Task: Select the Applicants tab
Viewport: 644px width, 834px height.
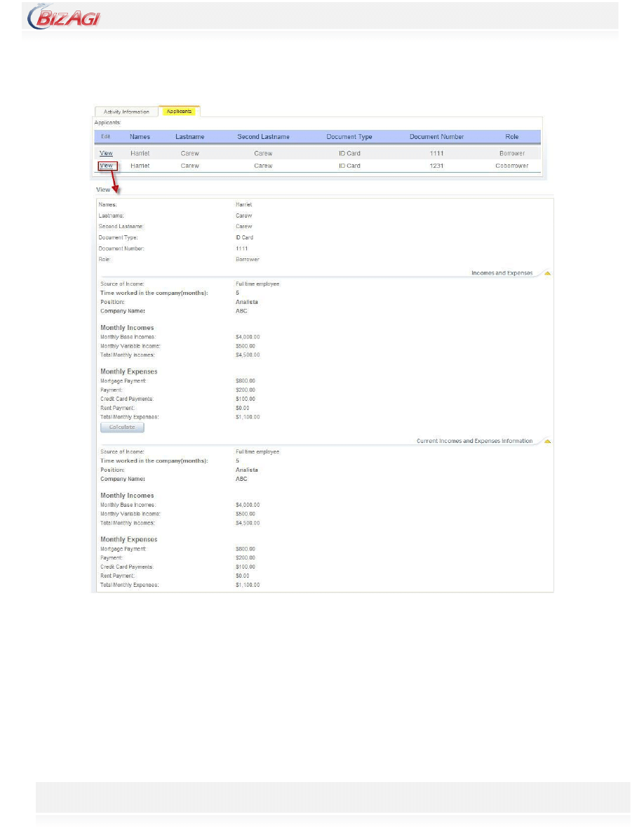Action: click(x=180, y=111)
